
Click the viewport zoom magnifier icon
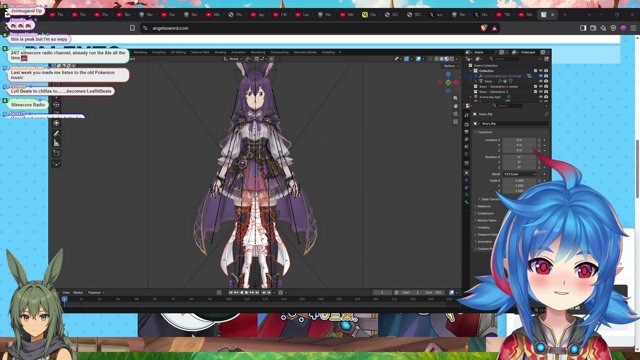pyautogui.click(x=456, y=98)
